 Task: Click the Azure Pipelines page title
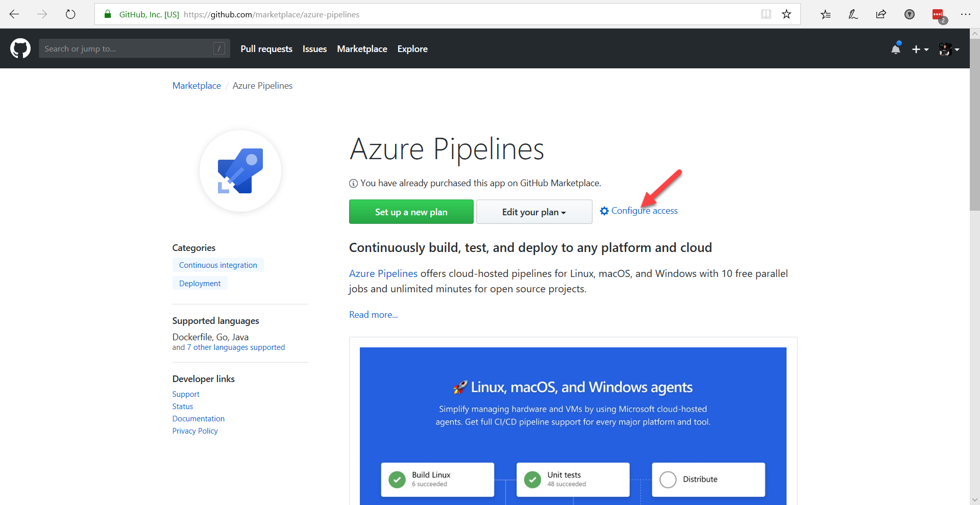point(447,149)
